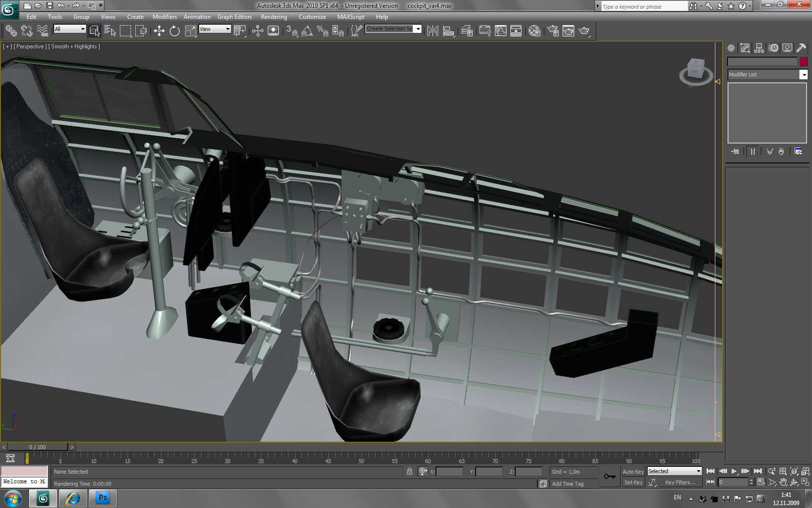
Task: Open the Rendering menu
Action: click(x=274, y=17)
